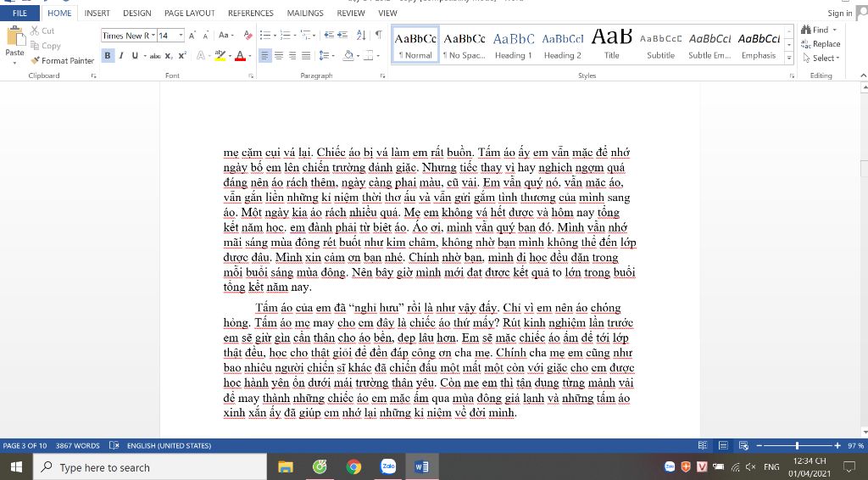Click the Paste clipboard icon

[x=15, y=36]
